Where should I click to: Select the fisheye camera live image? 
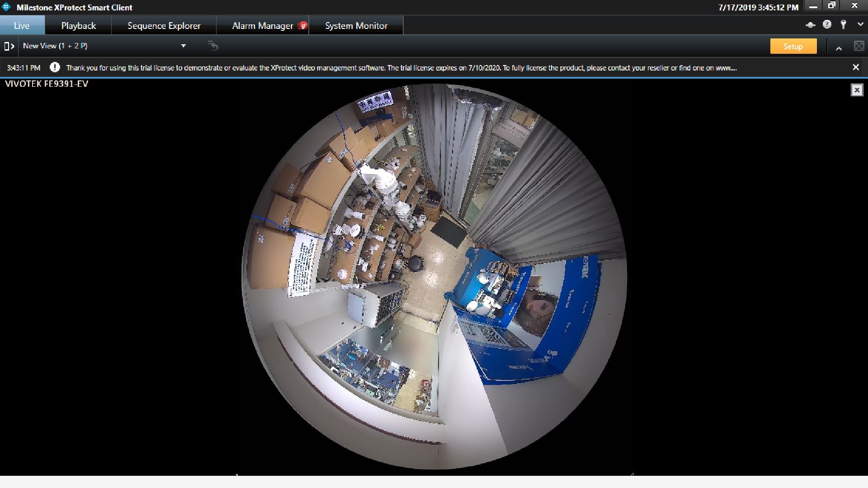[434, 277]
